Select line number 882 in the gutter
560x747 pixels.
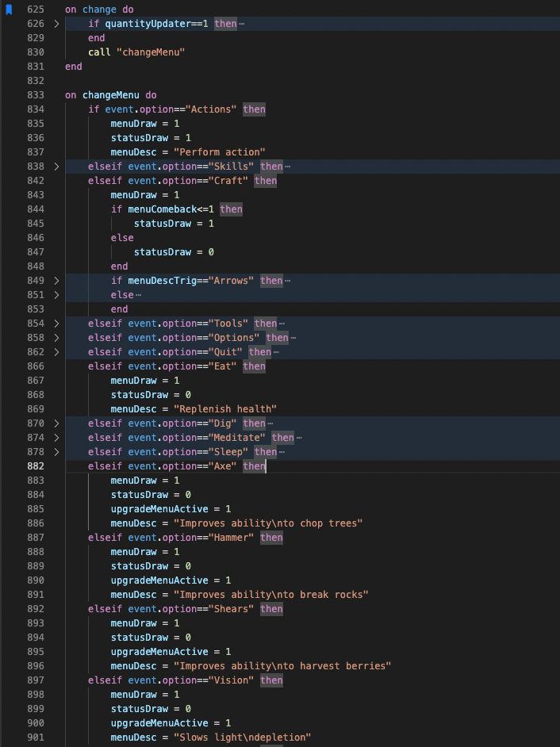[35, 466]
